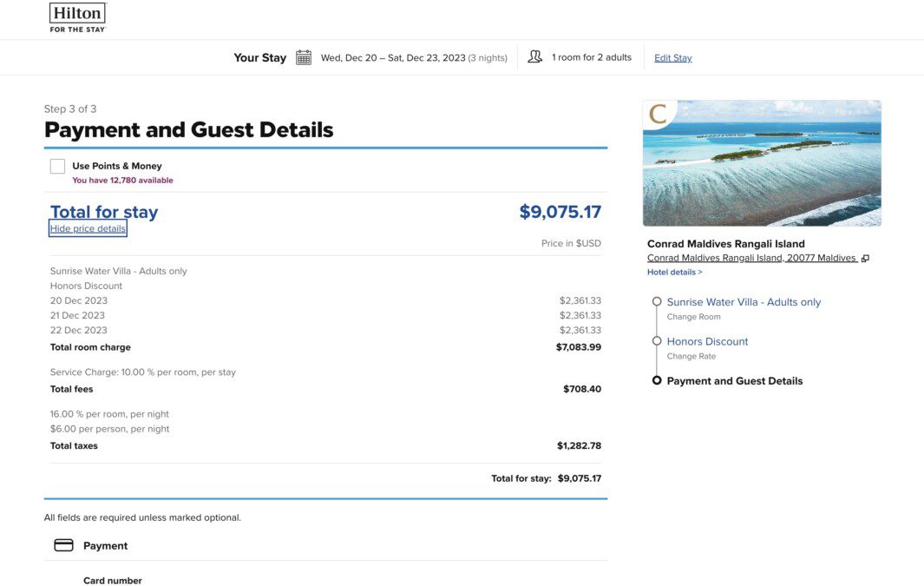The height and width of the screenshot is (586, 924).
Task: Click the Hilton For The Stay logo
Action: (x=77, y=17)
